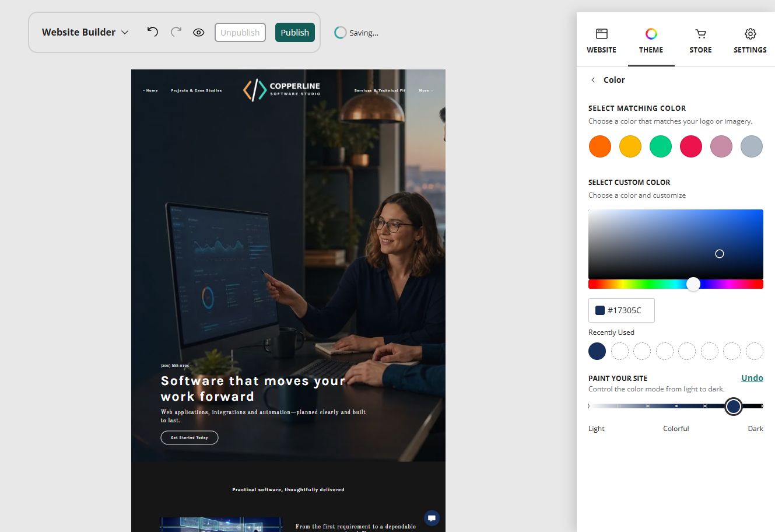Image resolution: width=775 pixels, height=532 pixels.
Task: Open the chat bubble icon in preview
Action: tap(432, 517)
